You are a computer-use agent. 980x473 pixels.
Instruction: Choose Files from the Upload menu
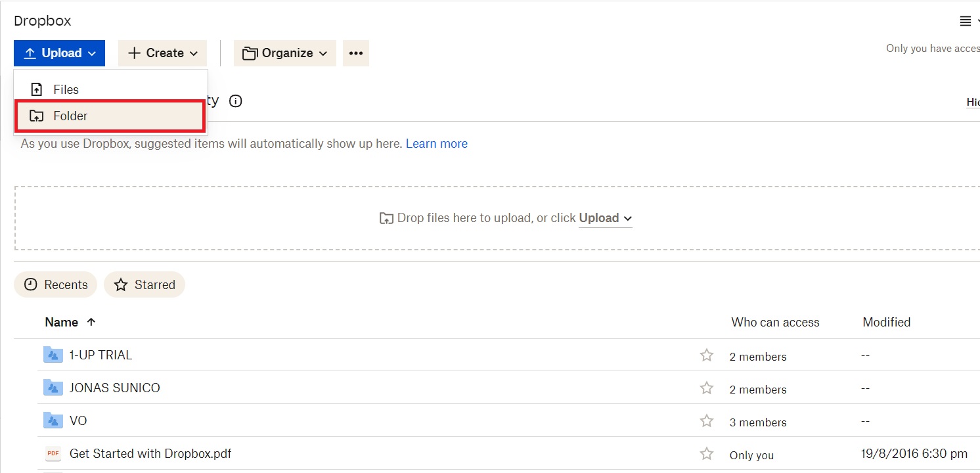[x=110, y=89]
